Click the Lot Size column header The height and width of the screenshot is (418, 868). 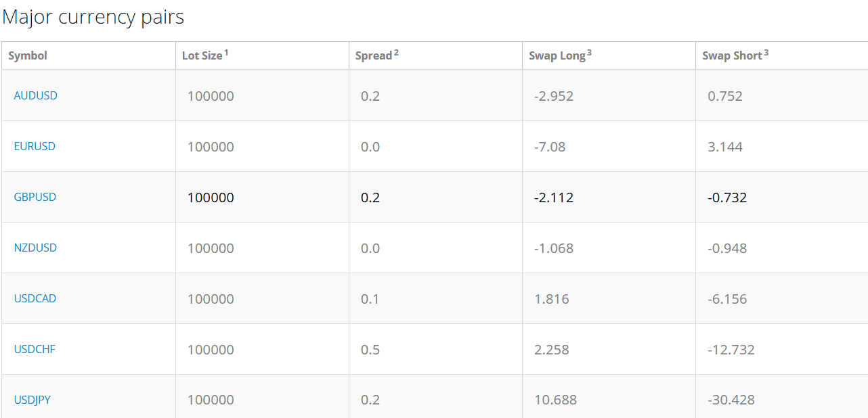click(202, 55)
